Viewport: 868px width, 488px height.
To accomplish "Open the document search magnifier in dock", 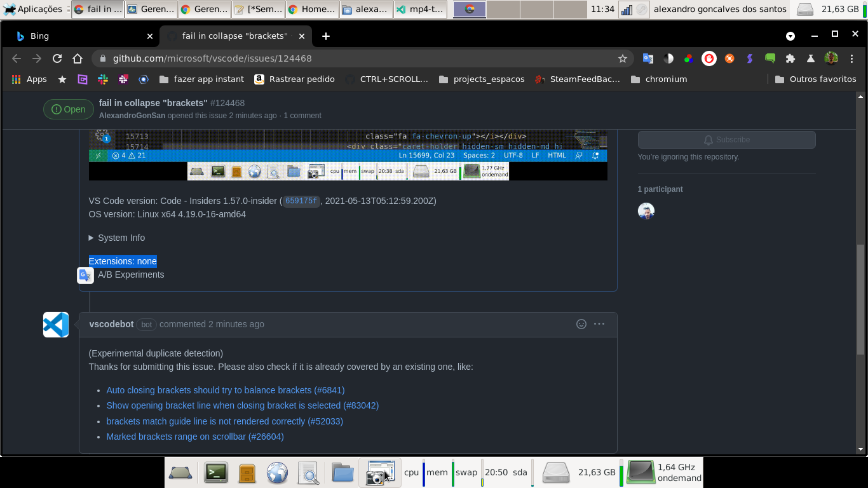I will 308,473.
